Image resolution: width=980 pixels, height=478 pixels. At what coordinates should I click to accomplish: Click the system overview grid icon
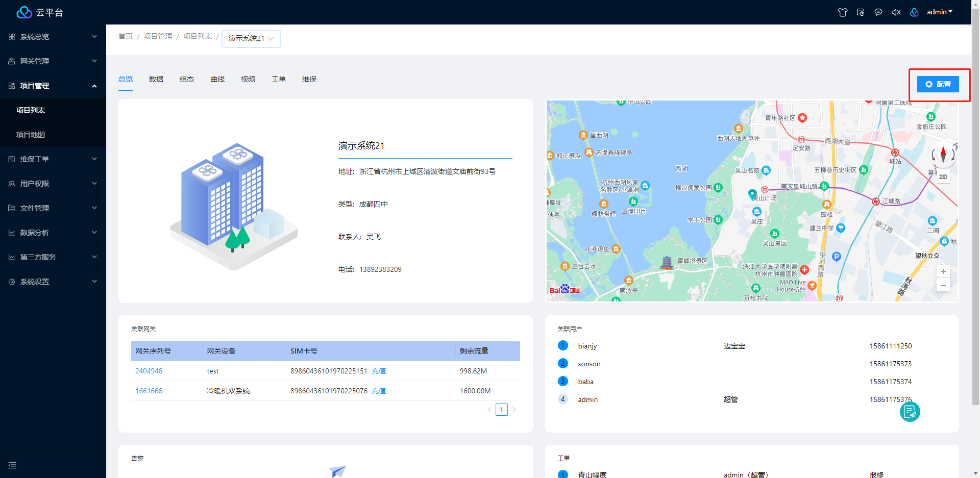click(12, 37)
